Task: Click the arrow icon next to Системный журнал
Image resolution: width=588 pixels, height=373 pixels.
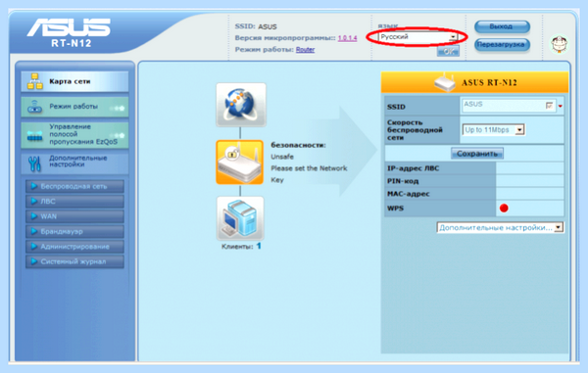Action: click(33, 261)
